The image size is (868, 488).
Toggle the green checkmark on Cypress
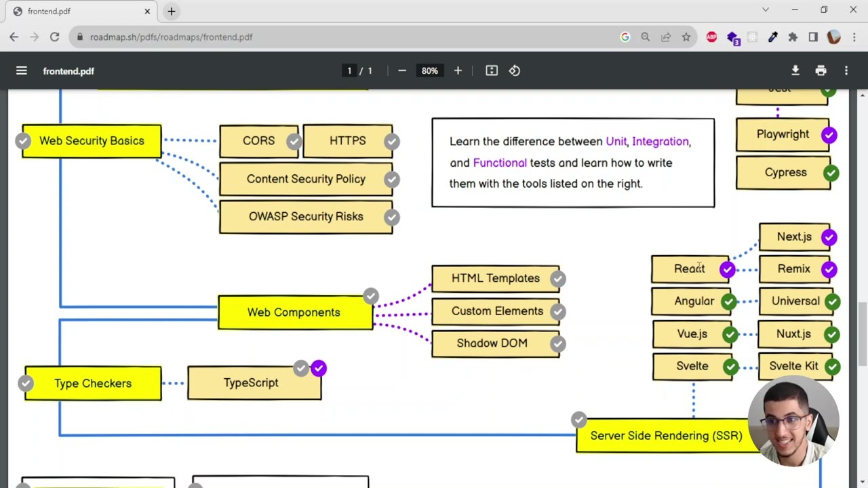831,173
